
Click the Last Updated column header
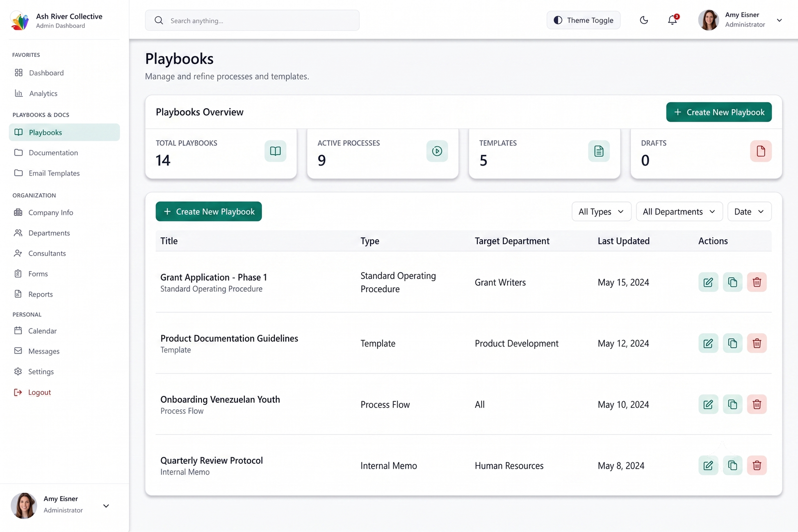point(623,241)
